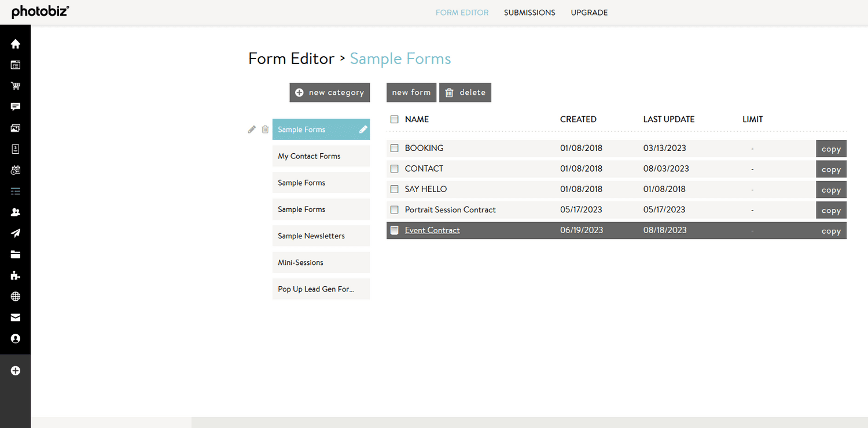Image resolution: width=868 pixels, height=428 pixels.
Task: Open the UPGRADE tab
Action: [589, 12]
